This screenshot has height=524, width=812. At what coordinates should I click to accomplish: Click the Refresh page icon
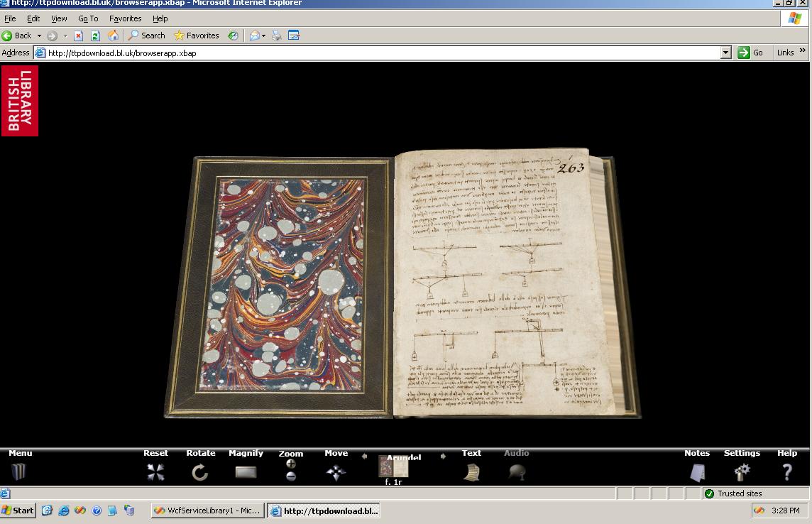point(95,36)
